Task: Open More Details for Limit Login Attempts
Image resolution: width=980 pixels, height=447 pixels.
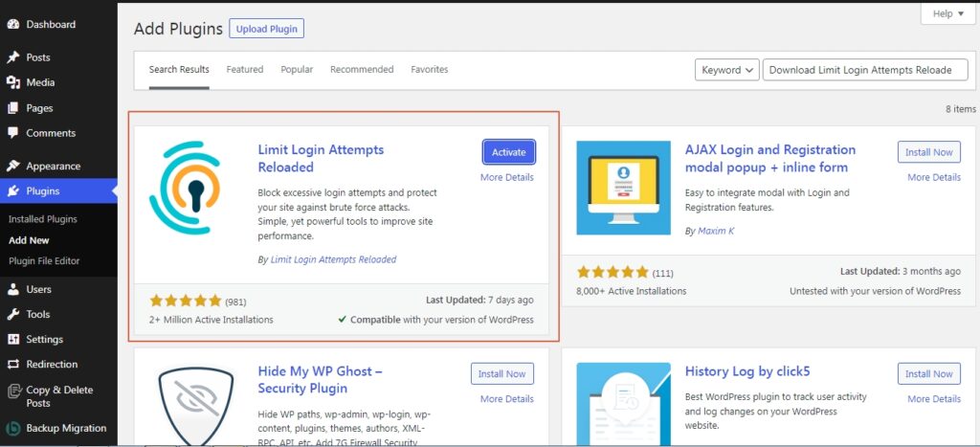Action: point(507,177)
